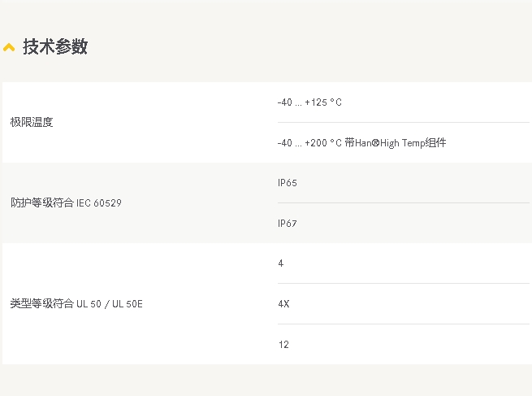The height and width of the screenshot is (396, 532).
Task: Select the 极限温度 row label
Action: [x=32, y=122]
